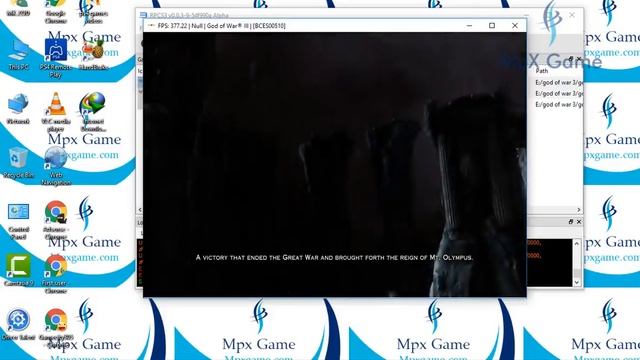This screenshot has height=360, width=640.
Task: Float the RPCS3 game list panel
Action: pyautogui.click(x=571, y=59)
